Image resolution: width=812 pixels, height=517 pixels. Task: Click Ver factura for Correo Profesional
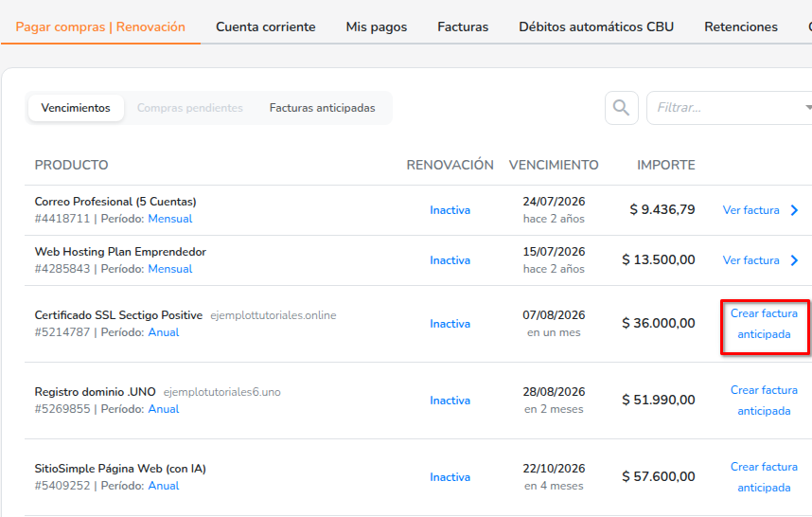coord(750,210)
